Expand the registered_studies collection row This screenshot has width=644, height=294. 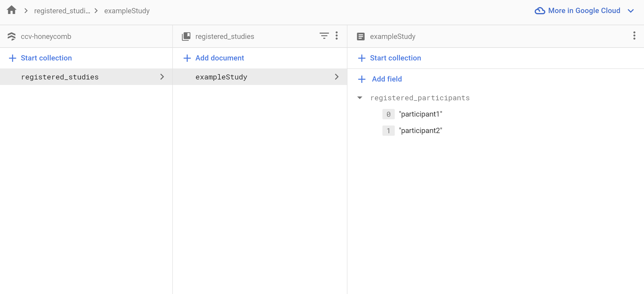pos(162,76)
